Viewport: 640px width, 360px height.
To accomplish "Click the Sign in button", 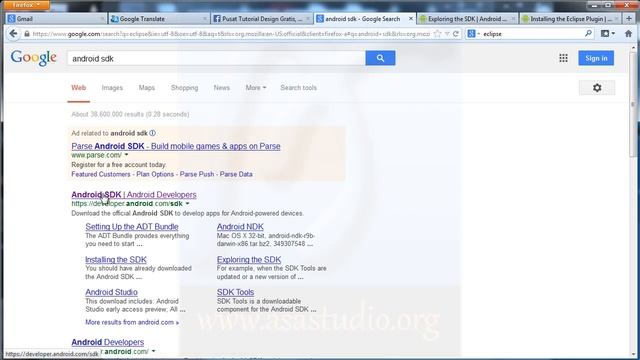I will click(596, 58).
